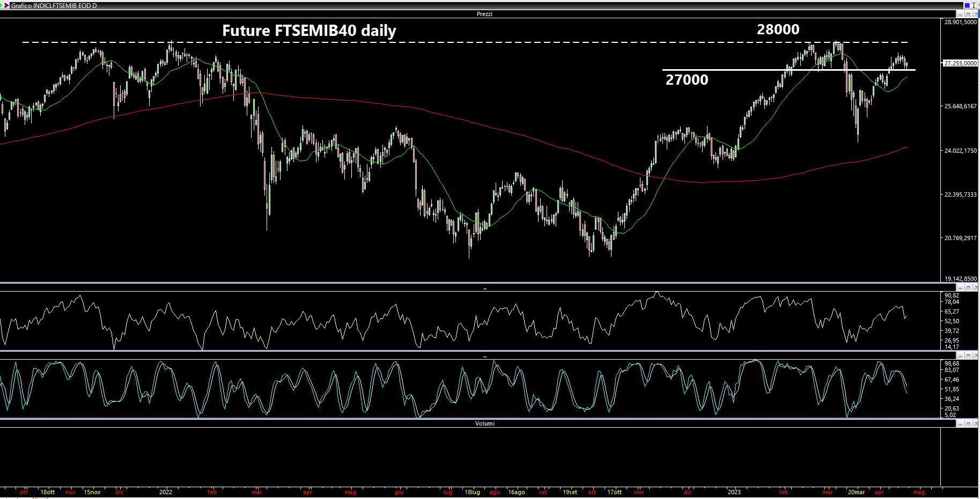Click the 20mar date axis label
Screen dimensions: 980x499
856,491
